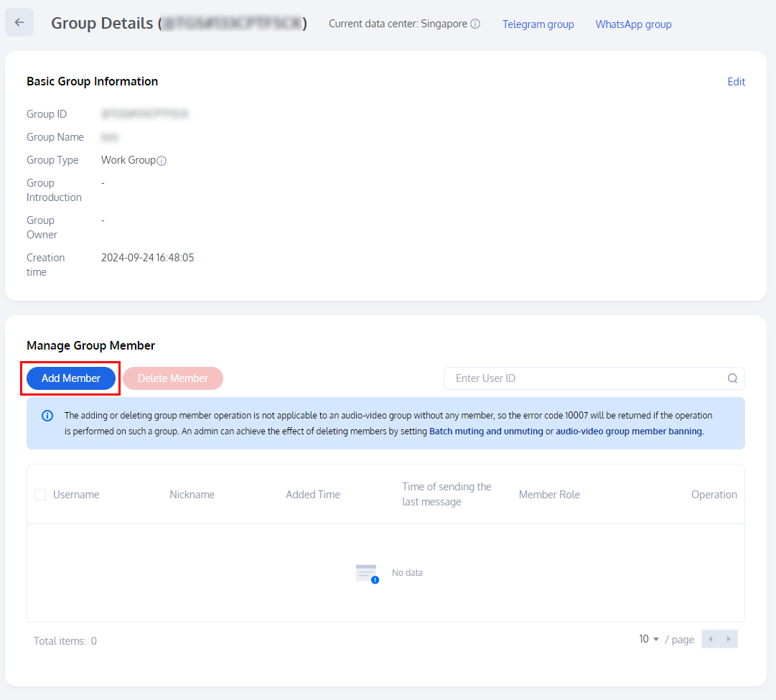Click the blue info icon in the notice banner
Viewport: 776px width, 700px height.
(x=47, y=416)
